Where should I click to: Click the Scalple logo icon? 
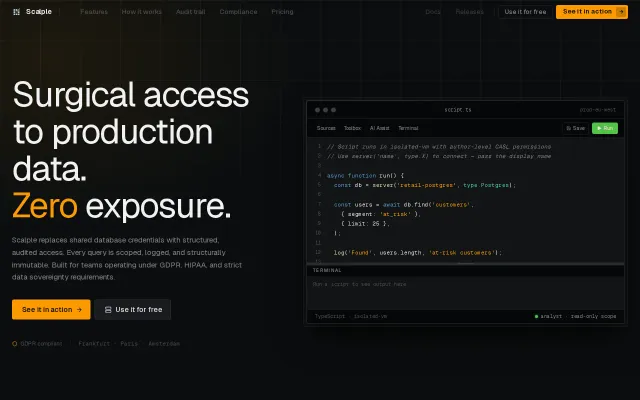pos(16,12)
